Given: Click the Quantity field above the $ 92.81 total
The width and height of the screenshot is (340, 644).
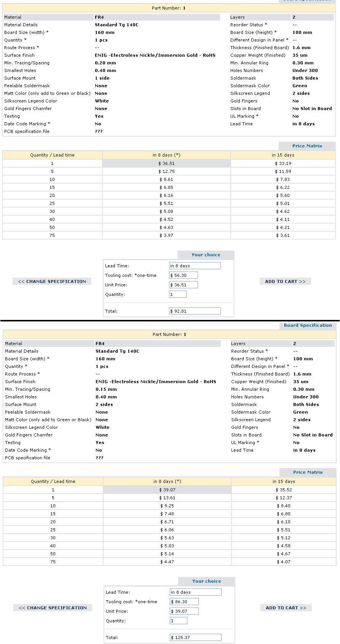Looking at the screenshot, I should [x=178, y=294].
